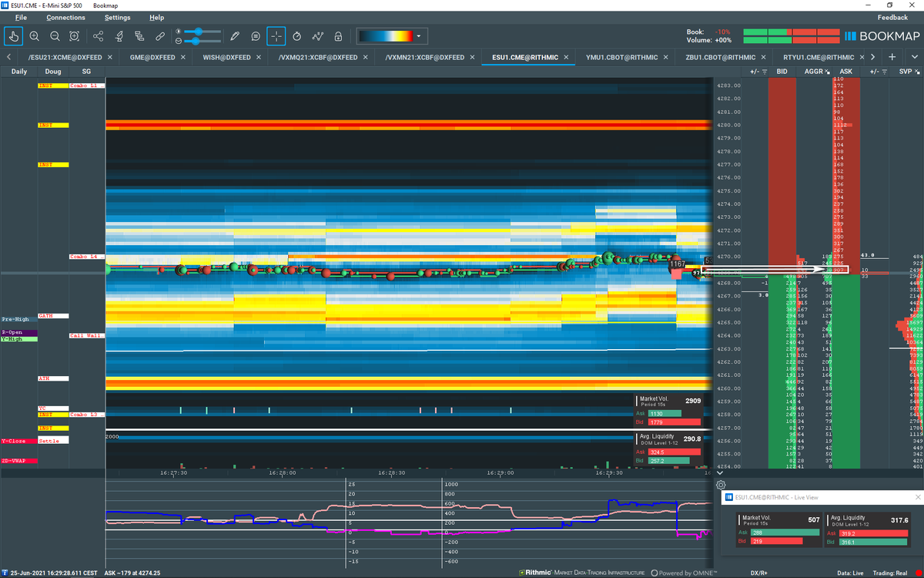924x578 pixels.
Task: Open the SVP column settings
Action: (918, 72)
